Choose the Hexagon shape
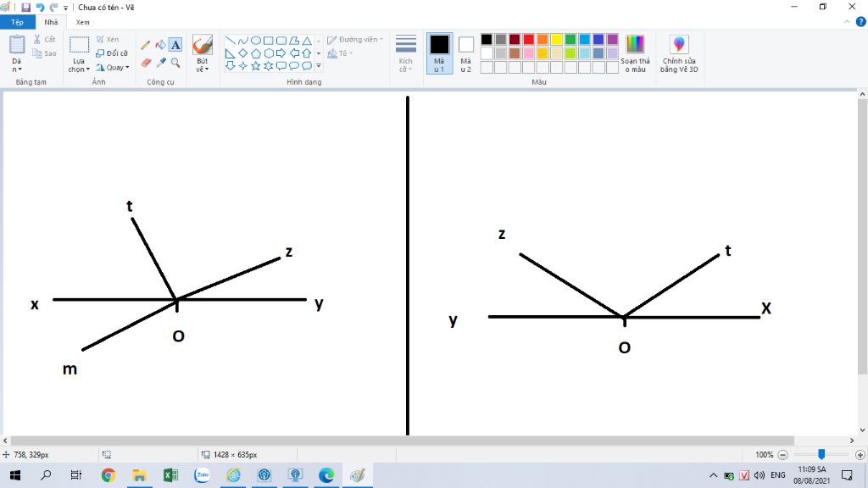The image size is (868, 488). 269,53
